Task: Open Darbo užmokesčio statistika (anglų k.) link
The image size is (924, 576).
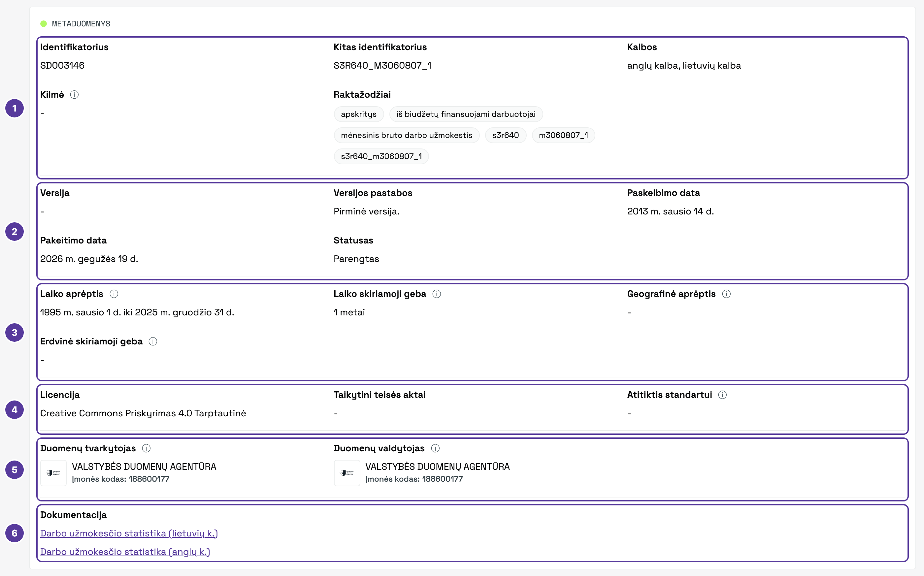Action: [x=125, y=552]
